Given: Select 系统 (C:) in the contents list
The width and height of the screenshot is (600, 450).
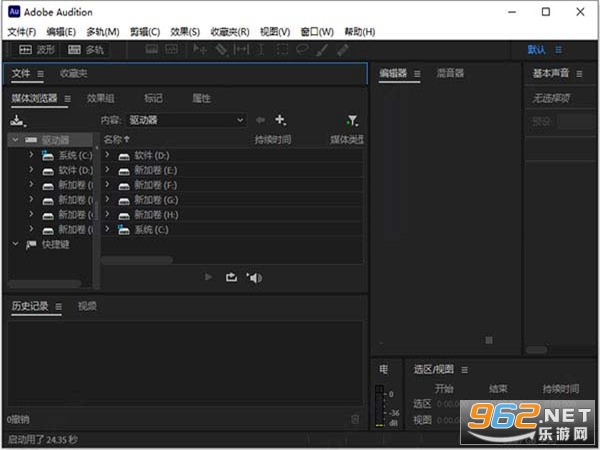Looking at the screenshot, I should coord(233,230).
